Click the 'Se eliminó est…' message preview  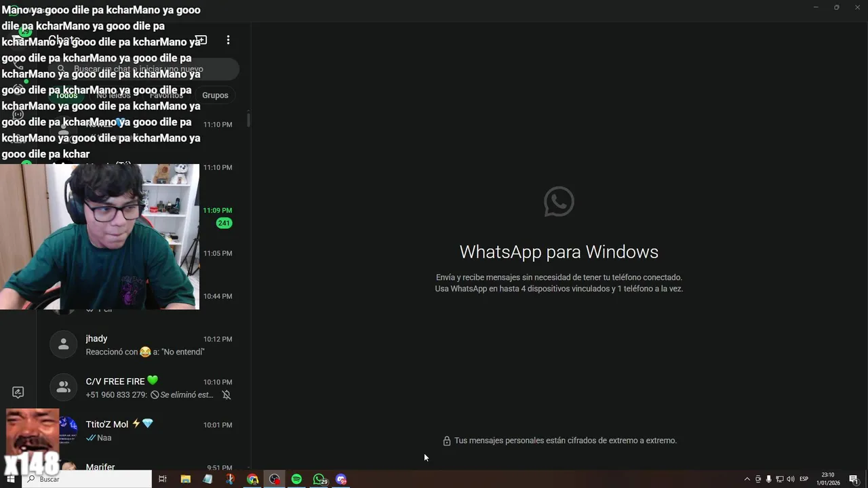click(x=187, y=395)
